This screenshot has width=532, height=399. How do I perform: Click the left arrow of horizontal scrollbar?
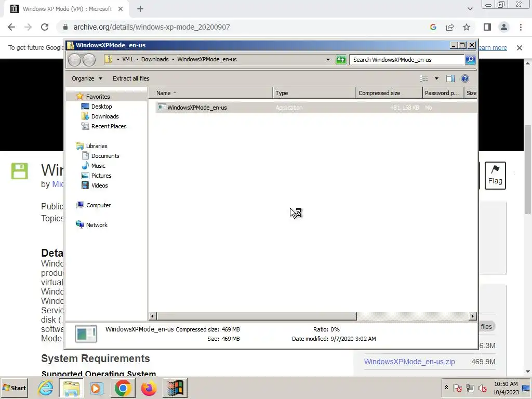pyautogui.click(x=152, y=316)
